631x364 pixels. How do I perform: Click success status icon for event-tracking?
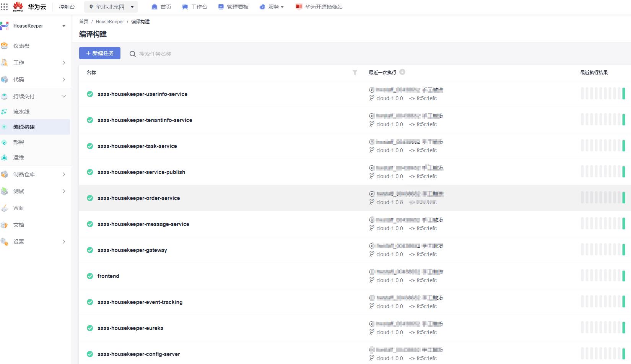click(x=90, y=302)
